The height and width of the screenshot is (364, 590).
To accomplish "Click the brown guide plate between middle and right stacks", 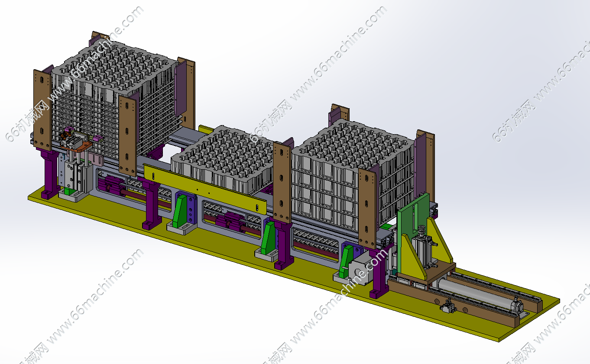I will (282, 182).
